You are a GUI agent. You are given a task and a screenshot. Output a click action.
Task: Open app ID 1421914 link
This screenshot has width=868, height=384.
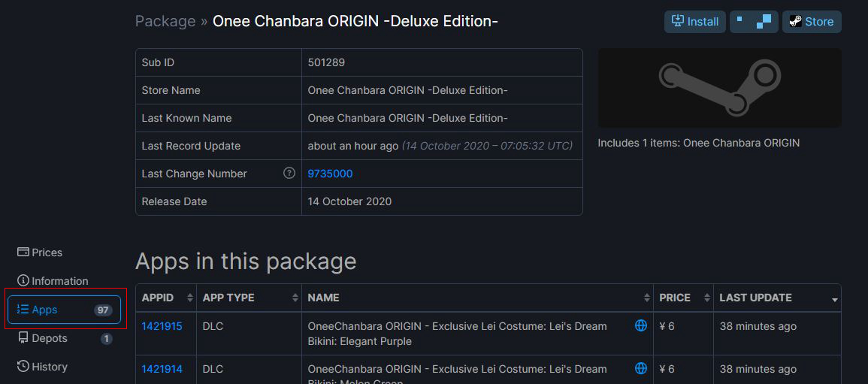coord(162,369)
